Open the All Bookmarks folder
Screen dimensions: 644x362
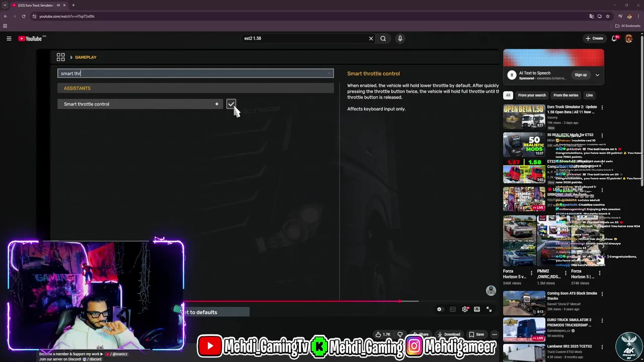click(627, 26)
